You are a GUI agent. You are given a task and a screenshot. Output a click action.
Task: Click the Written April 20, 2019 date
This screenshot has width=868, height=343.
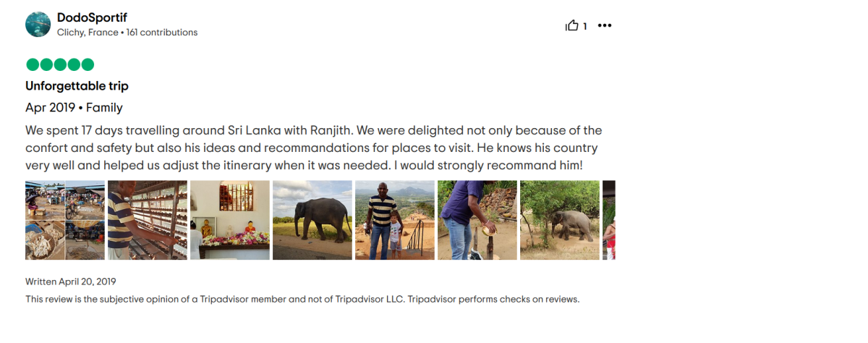(71, 281)
